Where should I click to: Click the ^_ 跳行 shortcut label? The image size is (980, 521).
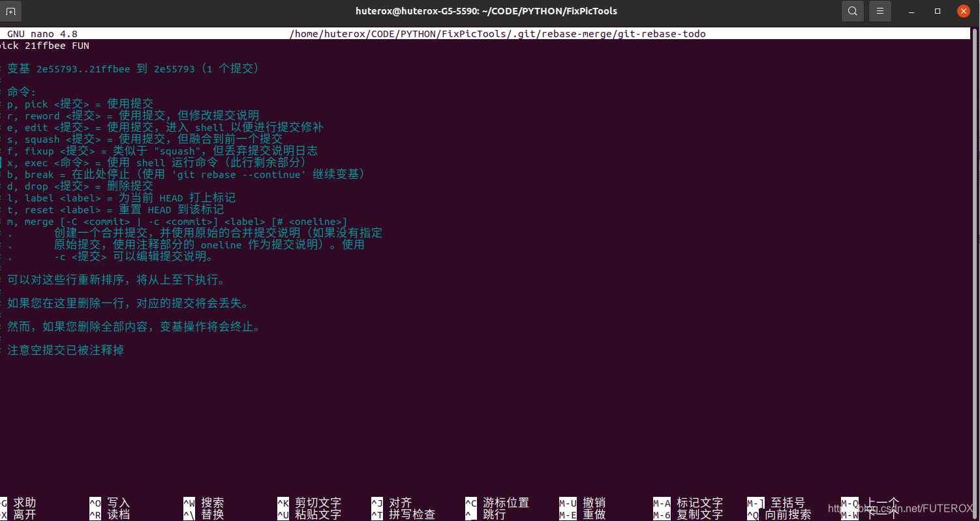485,514
